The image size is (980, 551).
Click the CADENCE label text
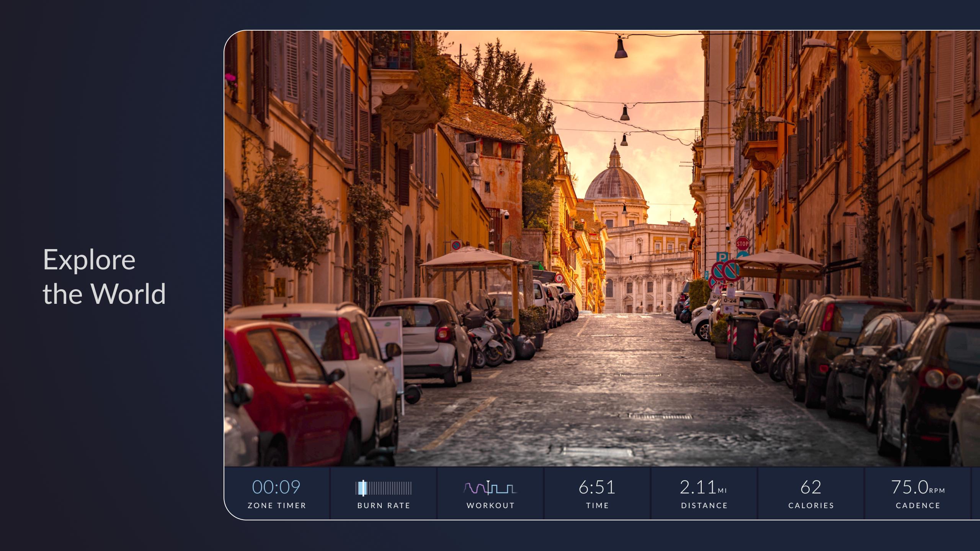click(918, 505)
